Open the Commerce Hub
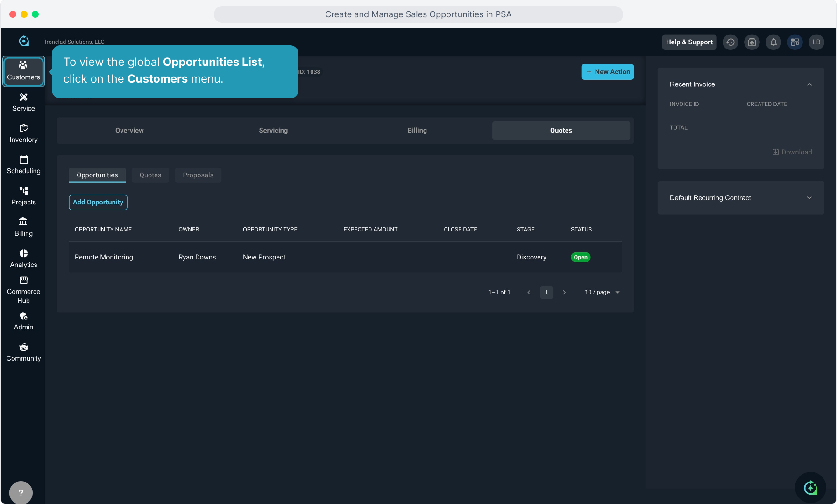837x504 pixels. pos(23,290)
